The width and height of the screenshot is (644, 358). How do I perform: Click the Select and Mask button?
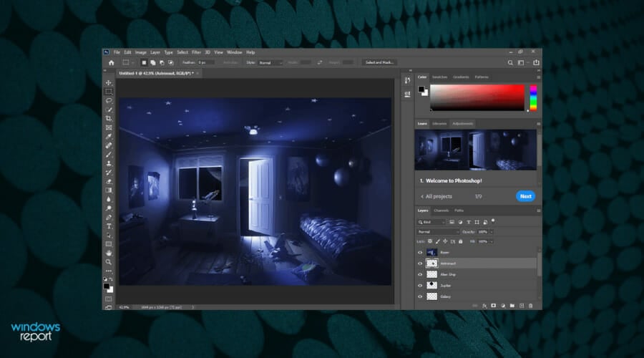(x=379, y=62)
